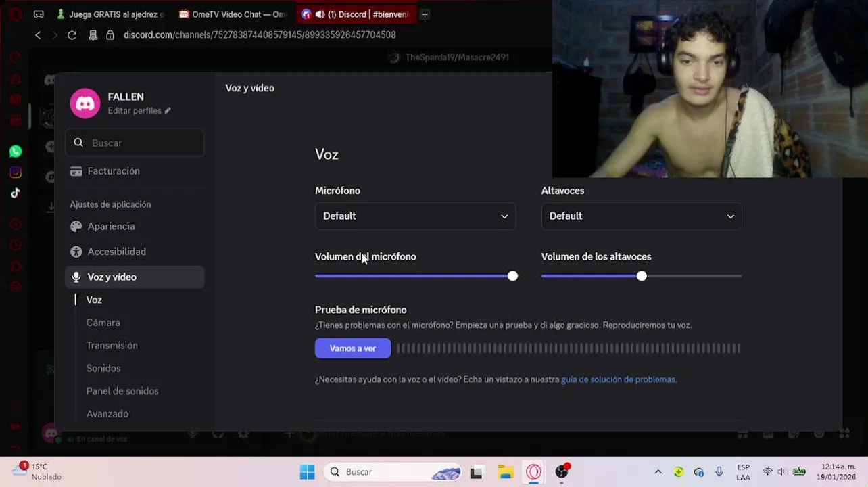Switch to the Juega GRATIS al ajedrez tab
The image size is (868, 487).
pos(112,14)
